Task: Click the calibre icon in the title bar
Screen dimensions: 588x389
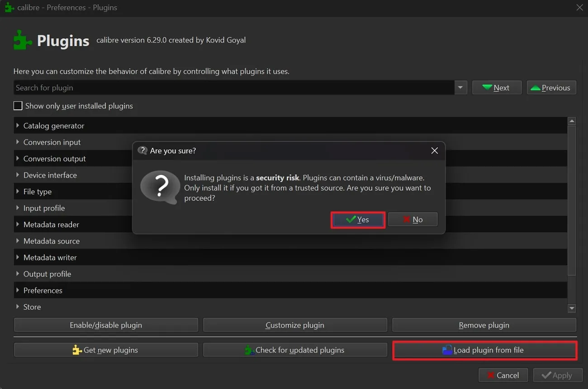Action: (x=9, y=7)
